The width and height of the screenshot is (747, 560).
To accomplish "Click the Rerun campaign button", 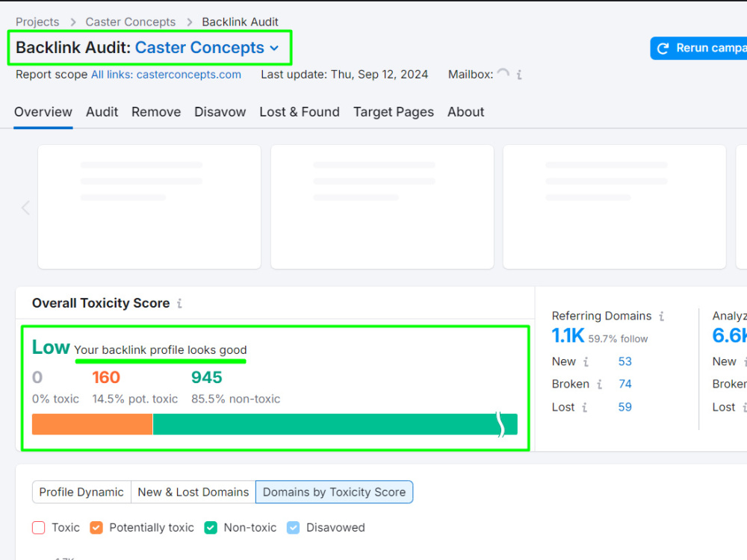I will click(x=699, y=48).
